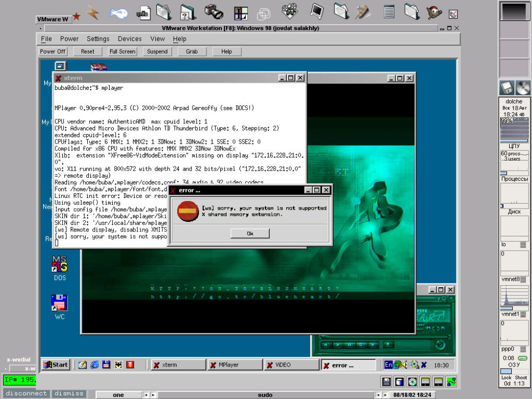Click the CD disc icon in the gkrellm panel

523,88
